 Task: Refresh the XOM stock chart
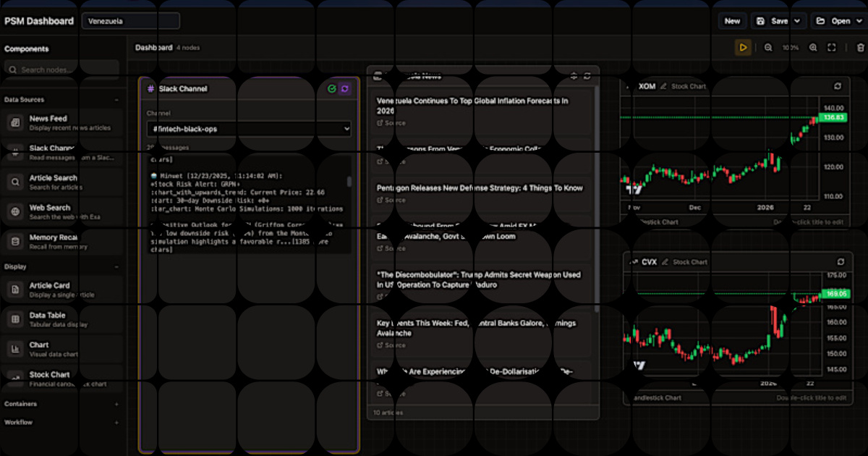tap(838, 86)
